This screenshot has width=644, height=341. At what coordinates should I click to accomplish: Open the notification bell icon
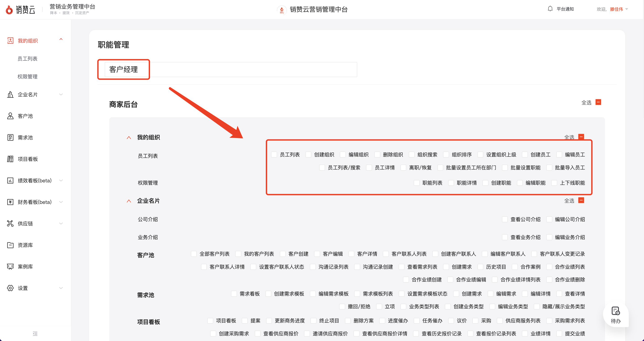click(x=550, y=9)
